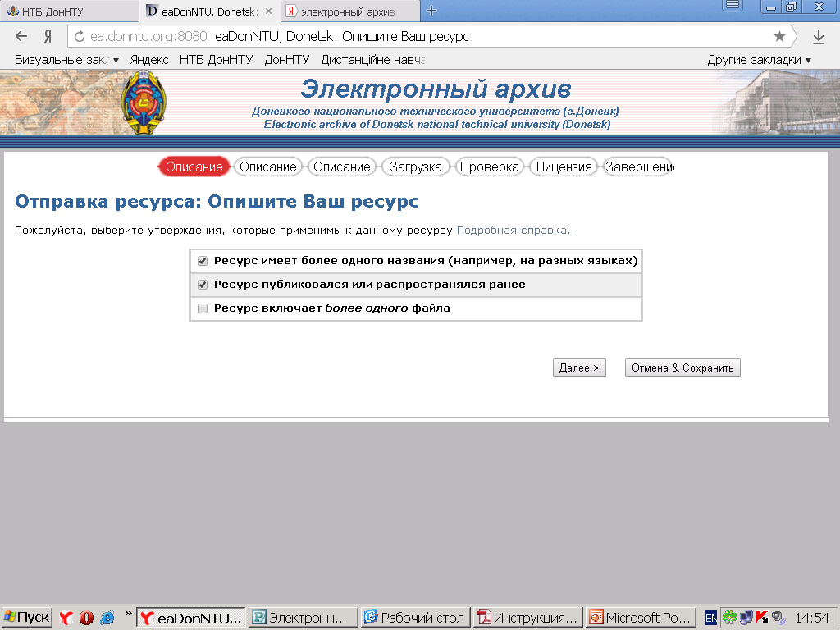Click the EN language indicator in tray
The height and width of the screenshot is (630, 840).
pos(710,618)
